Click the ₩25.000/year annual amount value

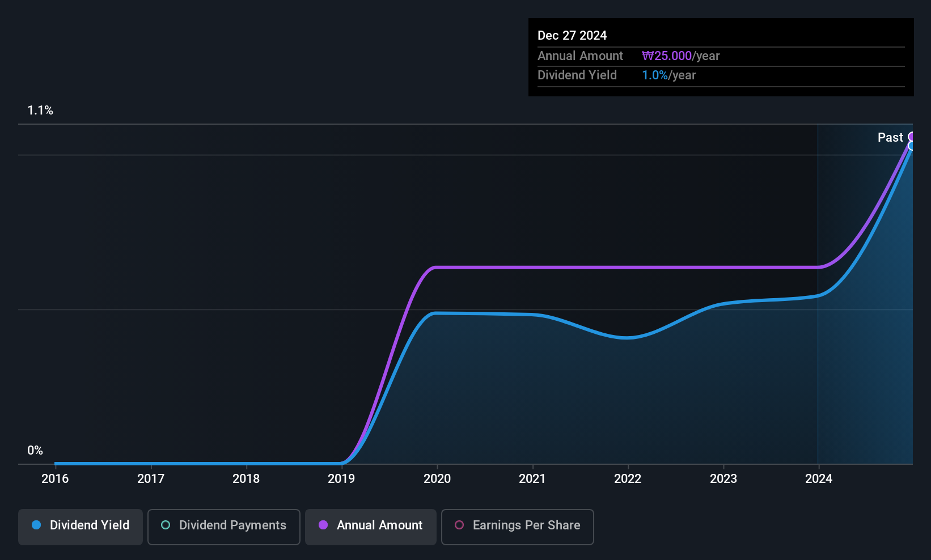pos(680,56)
